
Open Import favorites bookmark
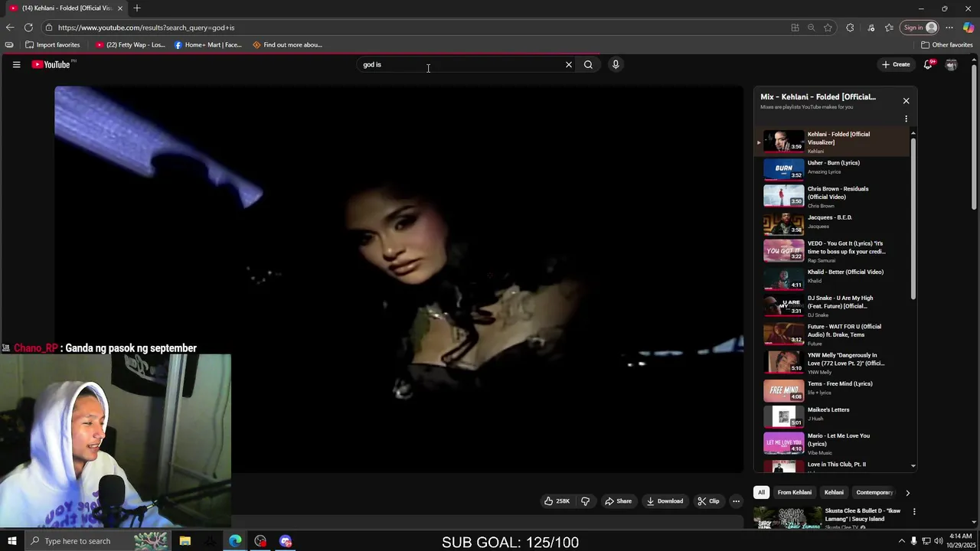53,44
